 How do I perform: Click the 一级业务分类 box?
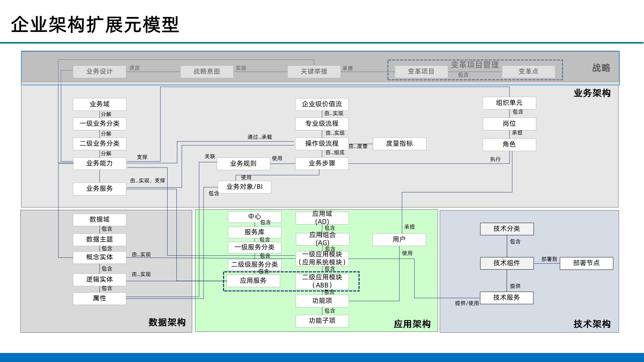tap(99, 124)
